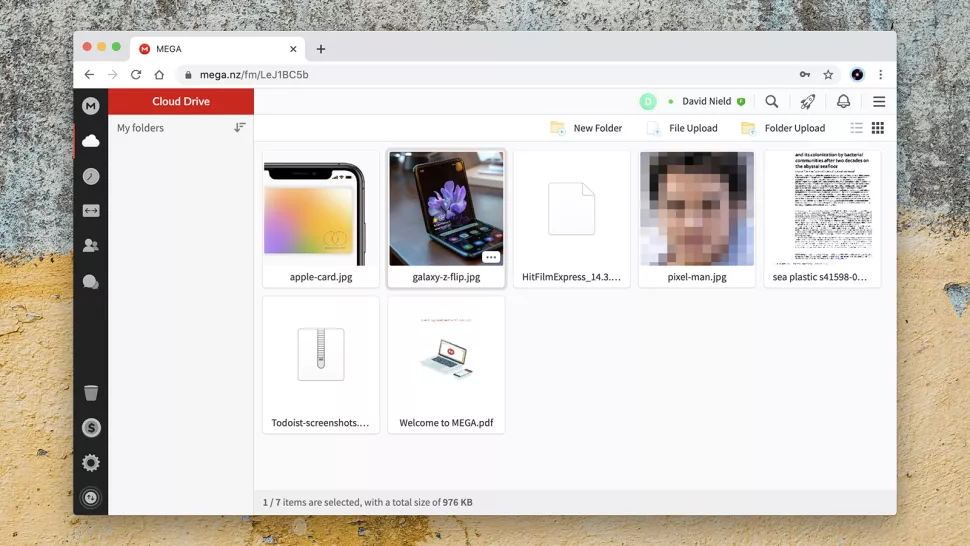Open the hamburger menu

[x=879, y=101]
